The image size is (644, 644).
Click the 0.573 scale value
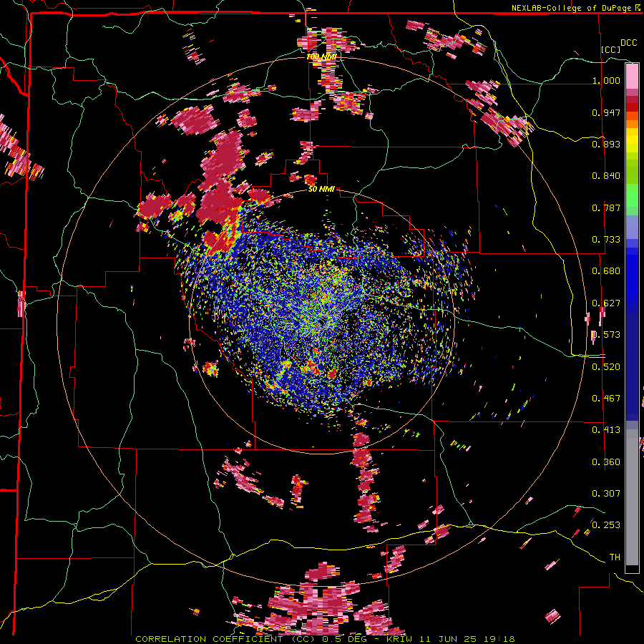[606, 335]
